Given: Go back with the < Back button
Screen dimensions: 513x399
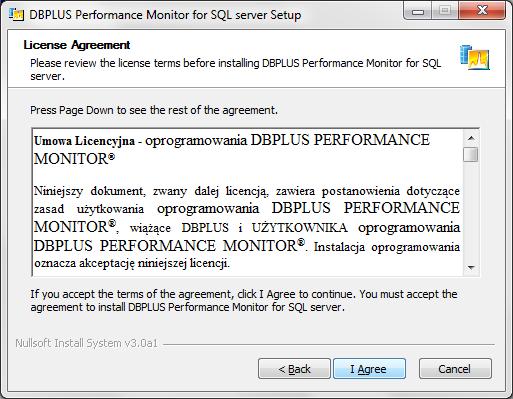Looking at the screenshot, I should tap(294, 369).
